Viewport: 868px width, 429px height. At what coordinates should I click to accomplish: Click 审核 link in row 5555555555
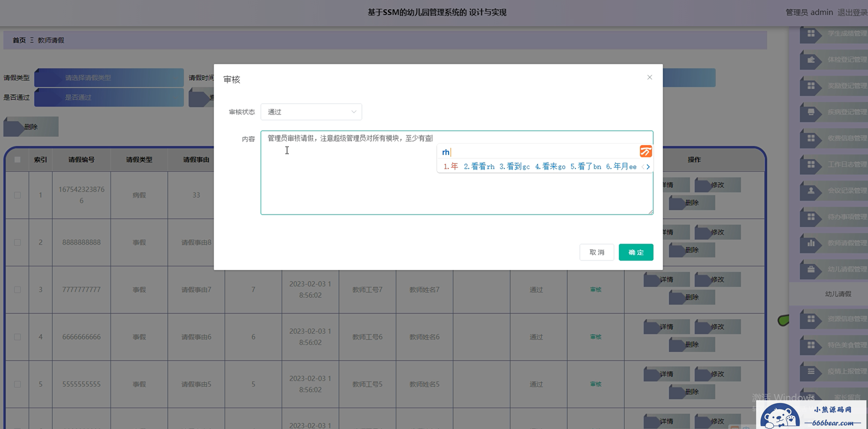596,384
